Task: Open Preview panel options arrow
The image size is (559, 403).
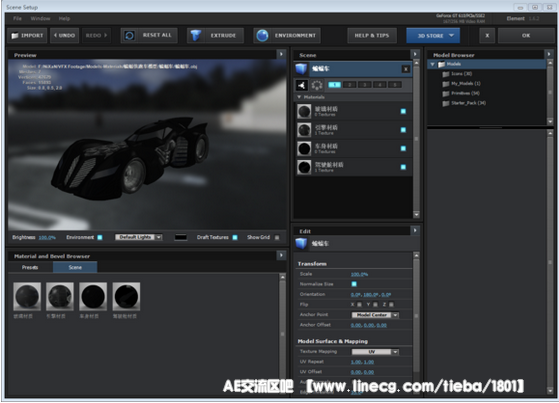Action: [281, 54]
